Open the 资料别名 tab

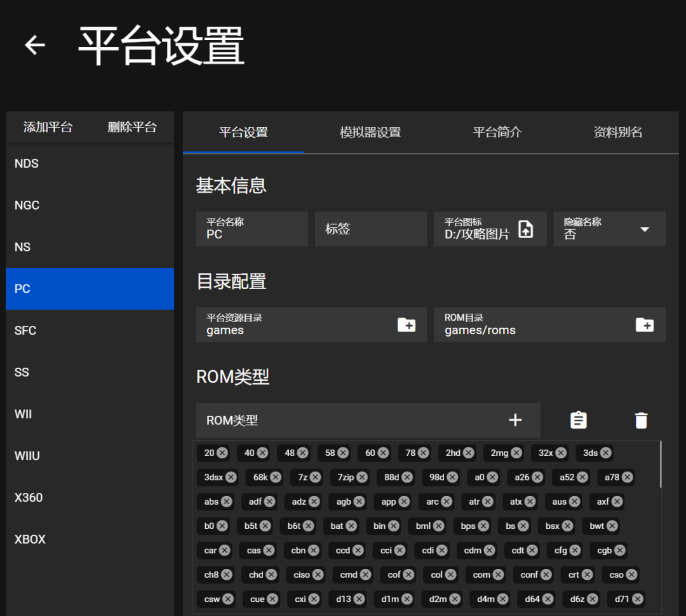[617, 132]
